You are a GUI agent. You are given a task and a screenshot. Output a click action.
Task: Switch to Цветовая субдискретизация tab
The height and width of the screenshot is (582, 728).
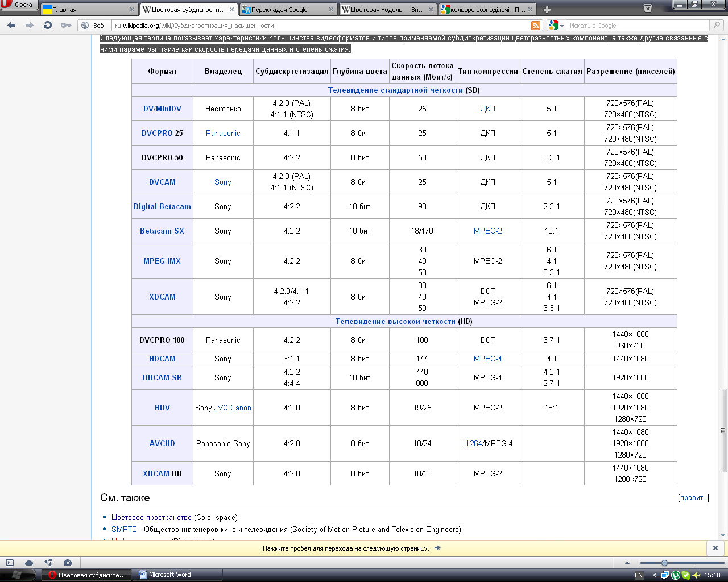[x=188, y=10]
